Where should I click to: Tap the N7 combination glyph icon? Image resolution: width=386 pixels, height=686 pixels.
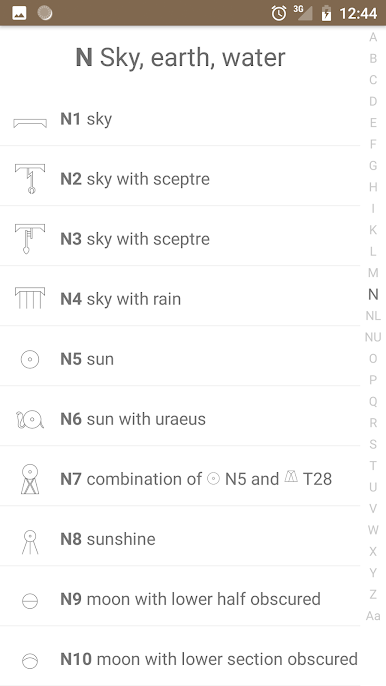(x=30, y=480)
